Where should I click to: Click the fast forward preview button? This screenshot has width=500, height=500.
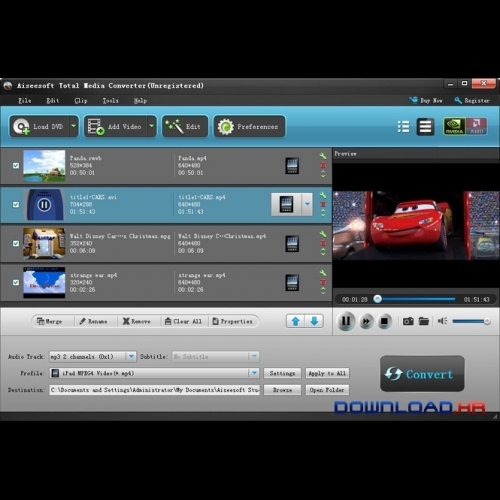(x=366, y=321)
